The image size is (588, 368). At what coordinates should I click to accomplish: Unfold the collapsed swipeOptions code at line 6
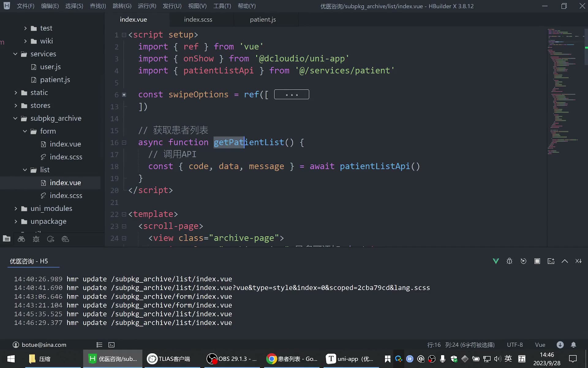(x=124, y=95)
